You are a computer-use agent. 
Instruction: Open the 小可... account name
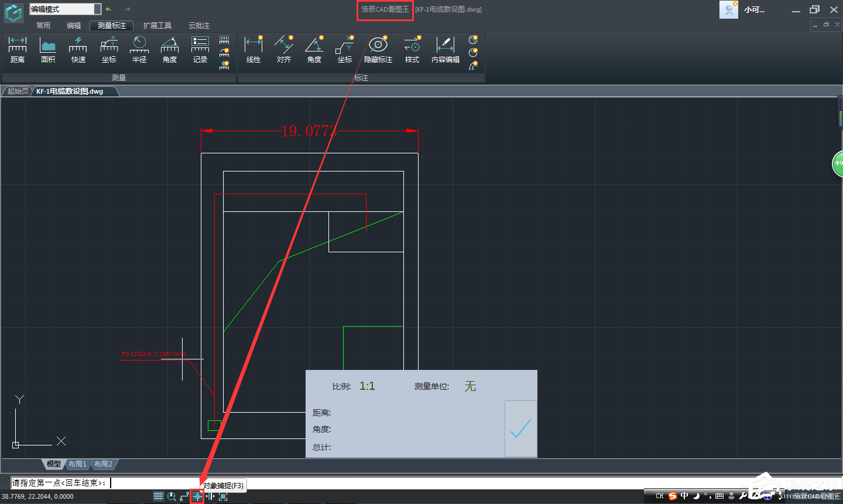(755, 10)
